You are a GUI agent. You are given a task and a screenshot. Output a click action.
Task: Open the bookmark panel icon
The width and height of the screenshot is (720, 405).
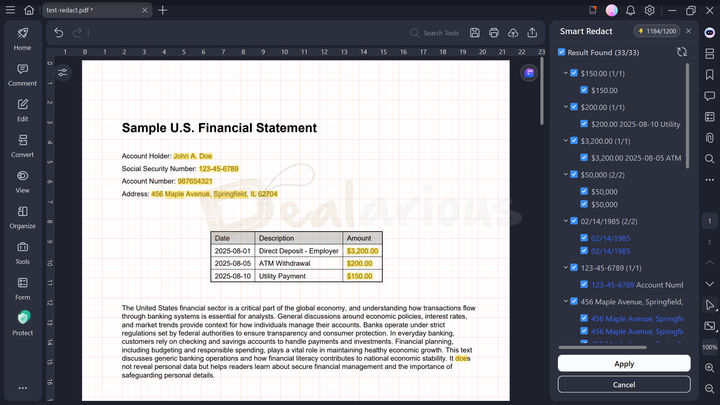[709, 74]
